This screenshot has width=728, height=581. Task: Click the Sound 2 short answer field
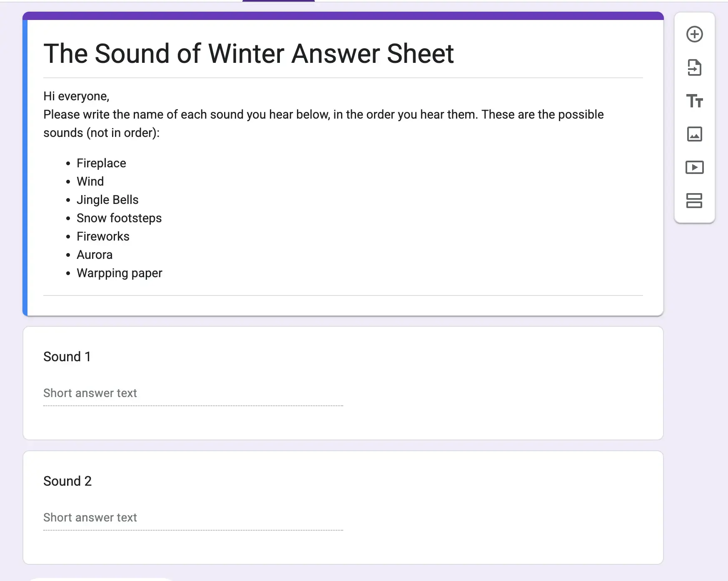193,518
